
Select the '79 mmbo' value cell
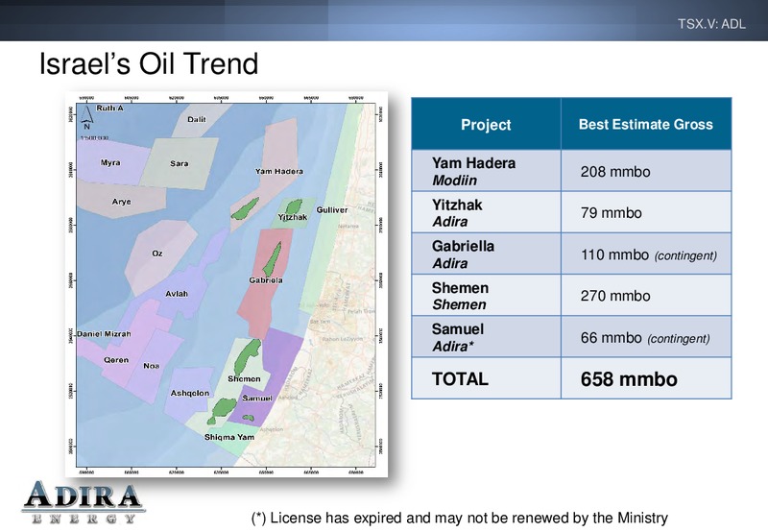pos(646,212)
